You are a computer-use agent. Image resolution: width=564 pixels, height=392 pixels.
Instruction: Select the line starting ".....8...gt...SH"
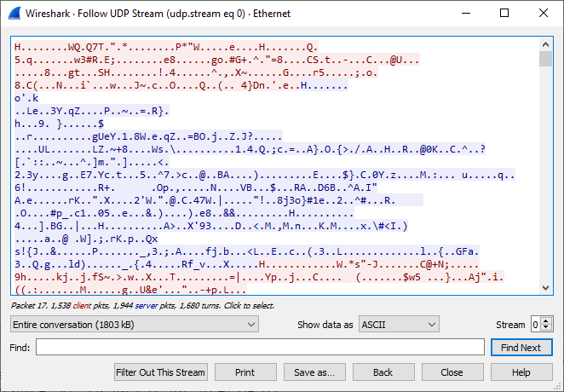coord(196,72)
